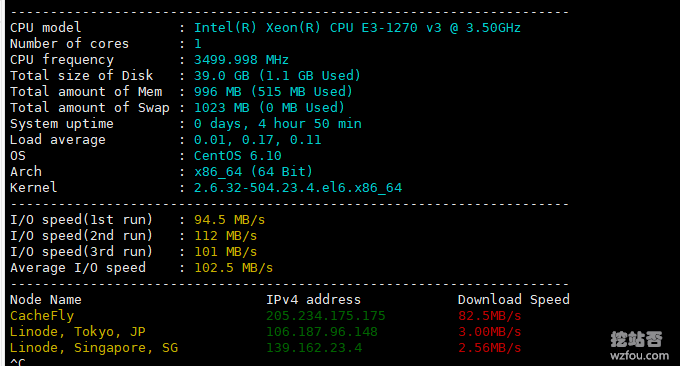The image size is (680, 366).
Task: Click the 'Download Speed' column header
Action: (x=514, y=300)
